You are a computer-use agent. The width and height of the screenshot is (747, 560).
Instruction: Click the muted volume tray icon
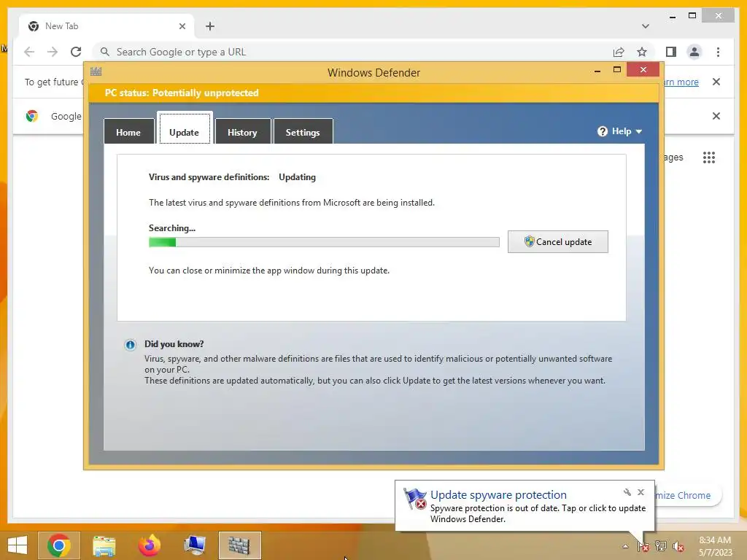(678, 546)
